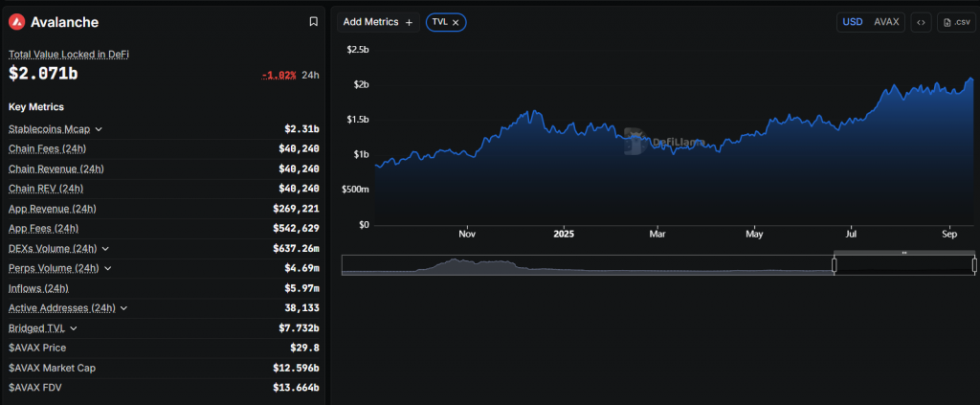Click the left handle of time range slider

(834, 265)
